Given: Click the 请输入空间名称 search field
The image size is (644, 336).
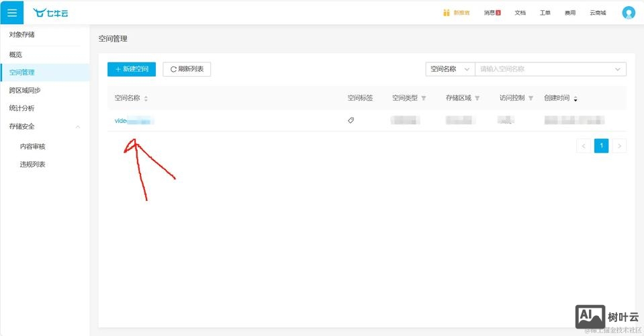Looking at the screenshot, I should pos(543,69).
